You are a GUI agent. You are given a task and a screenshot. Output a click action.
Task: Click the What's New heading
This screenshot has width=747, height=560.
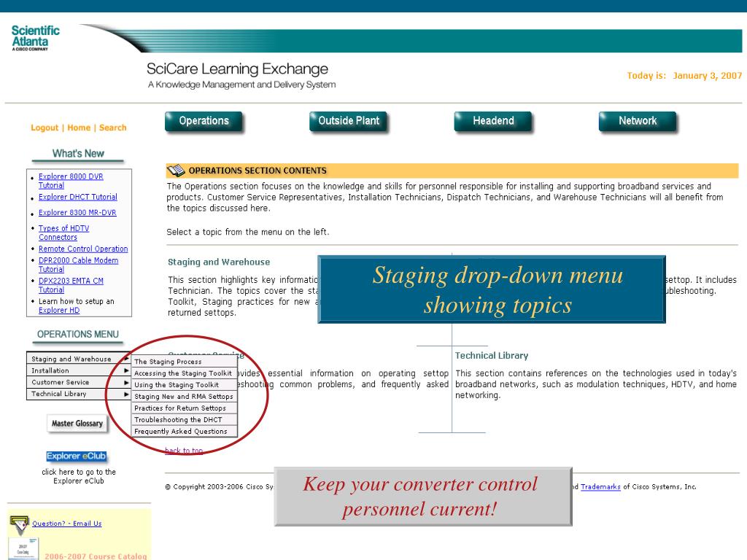pyautogui.click(x=78, y=153)
